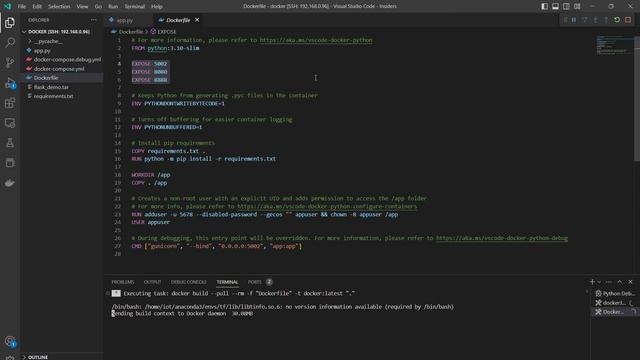Maximize the terminal panel size
Screen dimensions: 640x360
[x=620, y=282]
